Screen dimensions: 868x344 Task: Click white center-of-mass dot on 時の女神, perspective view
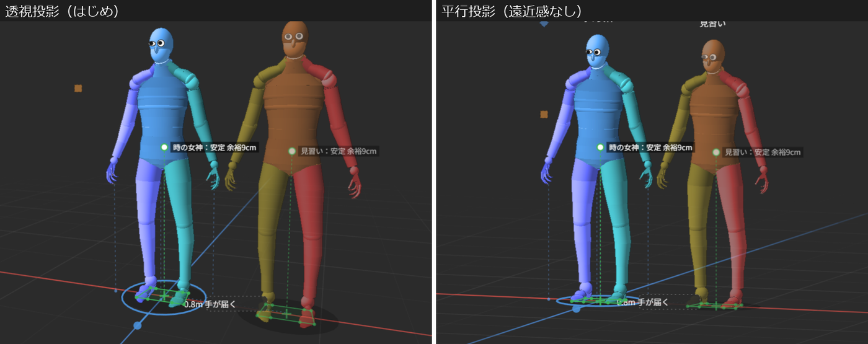point(164,148)
